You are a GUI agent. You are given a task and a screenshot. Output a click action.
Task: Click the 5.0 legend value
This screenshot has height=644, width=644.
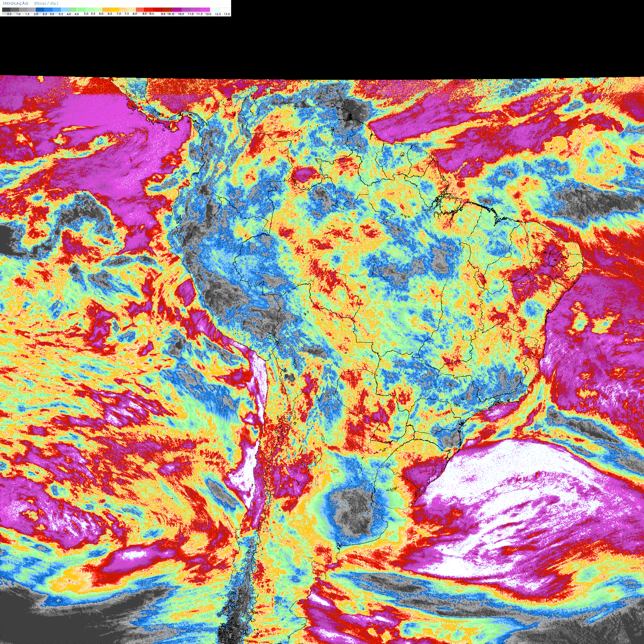click(86, 14)
